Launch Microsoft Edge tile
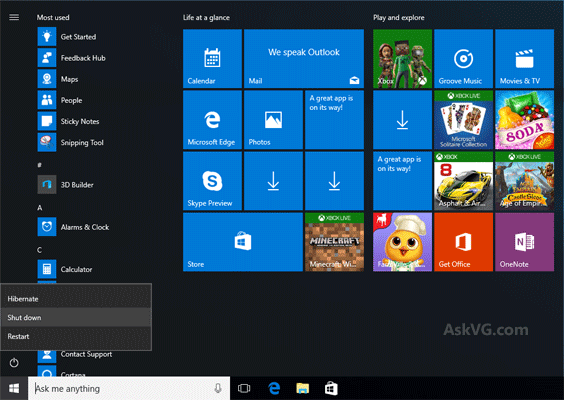This screenshot has height=400, width=564. (x=213, y=120)
